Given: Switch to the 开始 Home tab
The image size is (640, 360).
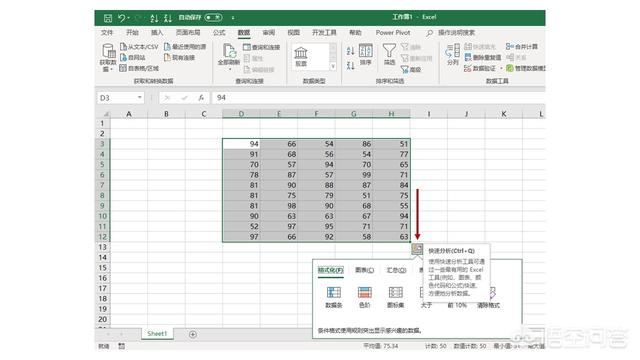Looking at the screenshot, I should (x=132, y=33).
